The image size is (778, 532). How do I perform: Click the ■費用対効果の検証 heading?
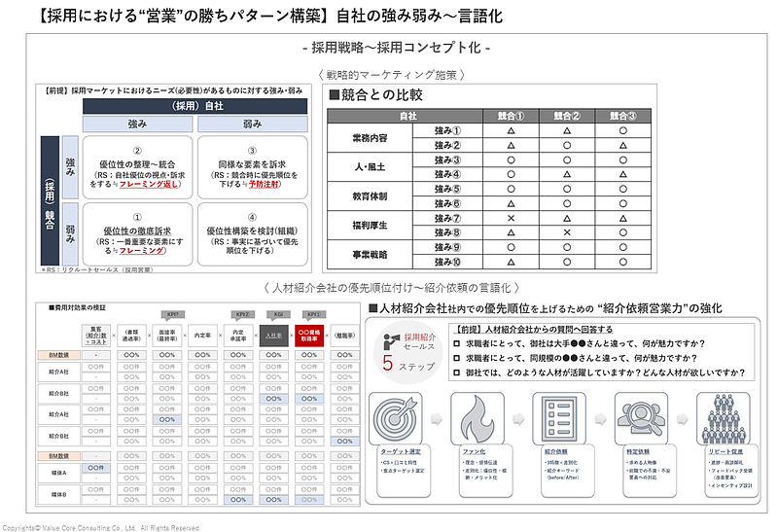[x=77, y=307]
